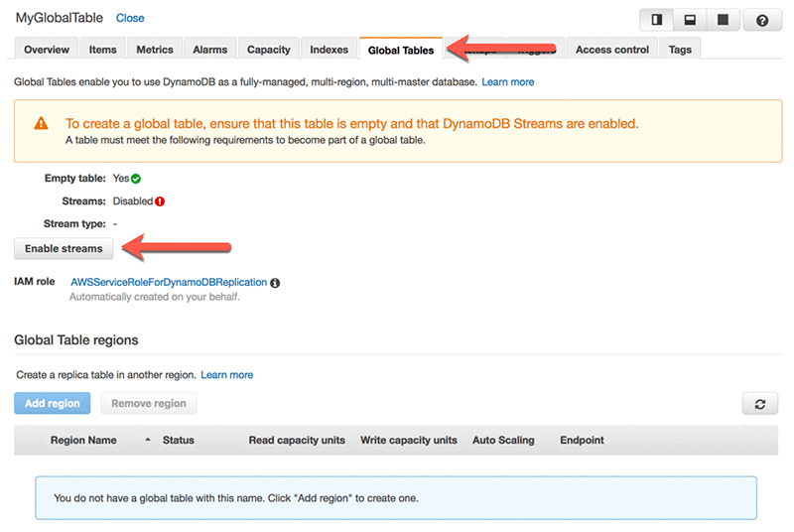Click the Global Table regions heading

76,340
